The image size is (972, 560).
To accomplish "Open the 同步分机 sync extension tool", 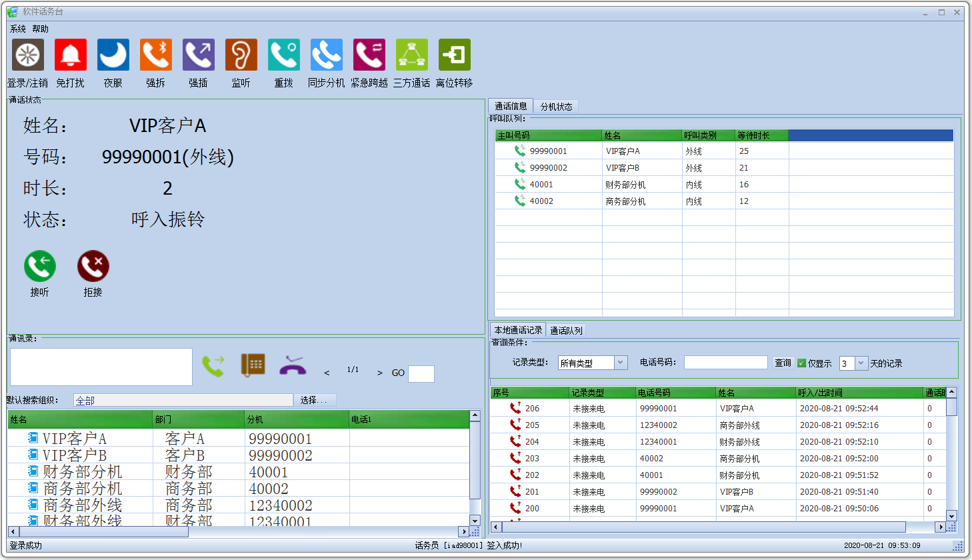I will (326, 55).
